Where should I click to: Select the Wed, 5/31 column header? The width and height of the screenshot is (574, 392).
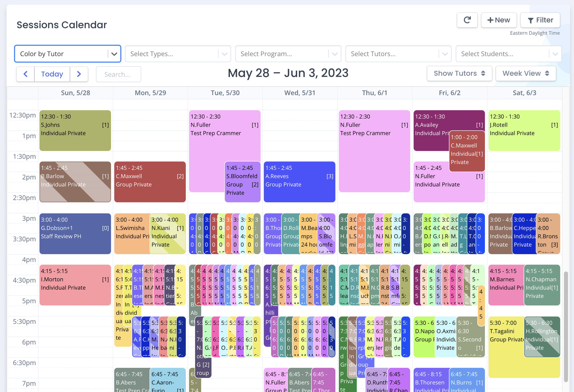pyautogui.click(x=300, y=93)
